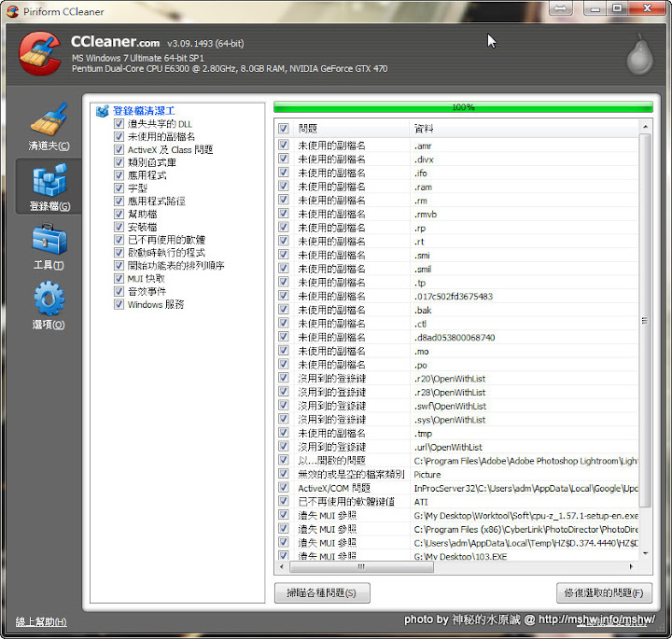The width and height of the screenshot is (672, 639).
Task: Click horizontal scrollbar left arrow
Action: [x=282, y=566]
